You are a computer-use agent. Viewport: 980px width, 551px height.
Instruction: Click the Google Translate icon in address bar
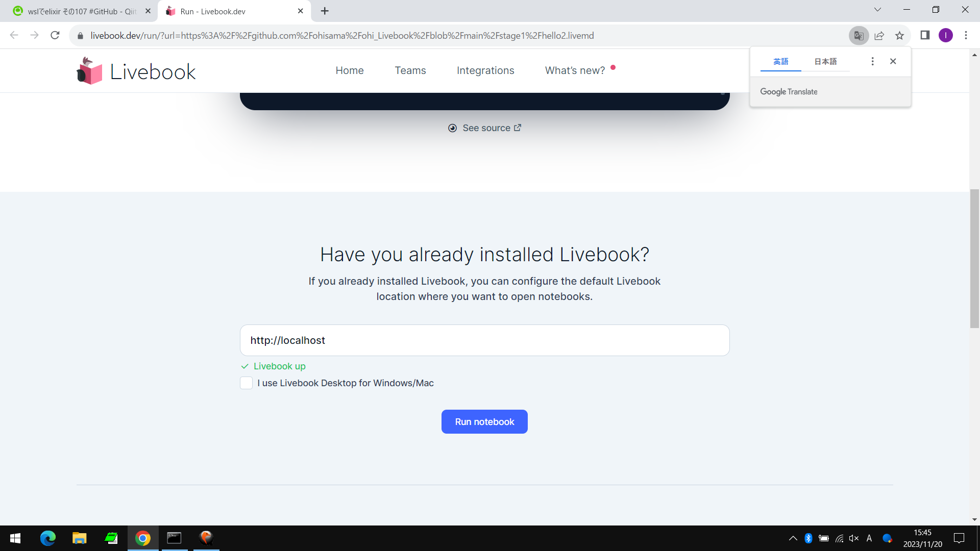859,36
